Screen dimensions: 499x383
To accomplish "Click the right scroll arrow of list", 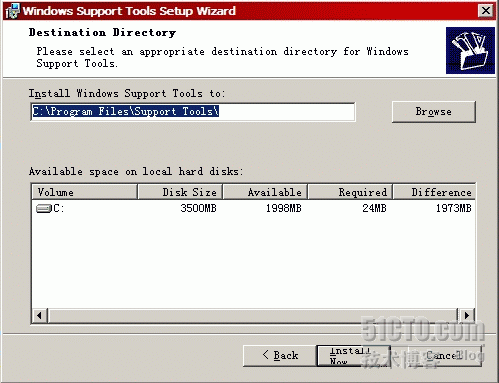I will [467, 315].
